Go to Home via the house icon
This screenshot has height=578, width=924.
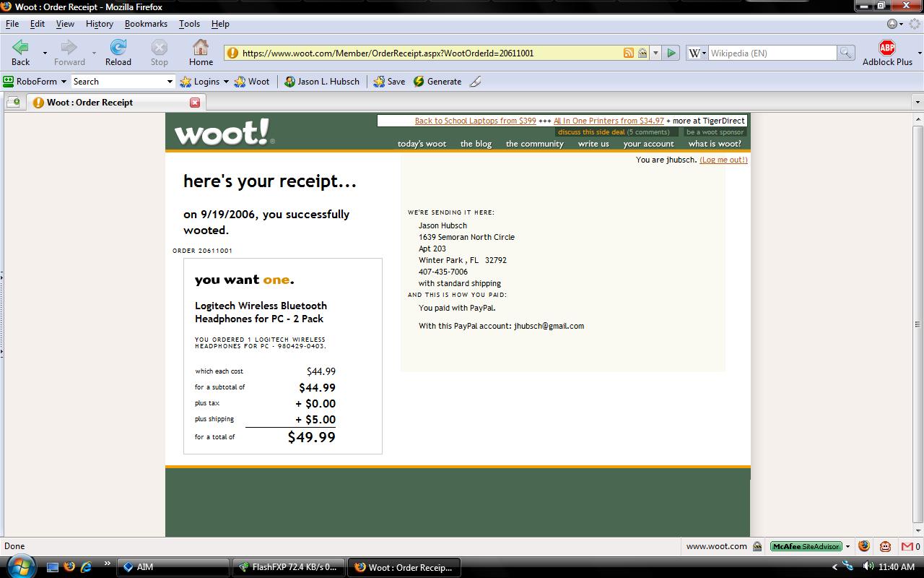[x=201, y=48]
